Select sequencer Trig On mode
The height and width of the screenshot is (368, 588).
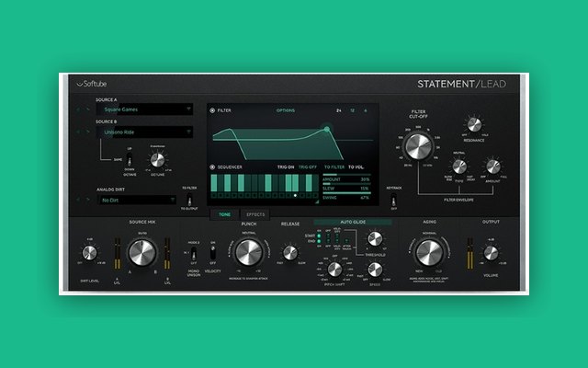tap(286, 167)
